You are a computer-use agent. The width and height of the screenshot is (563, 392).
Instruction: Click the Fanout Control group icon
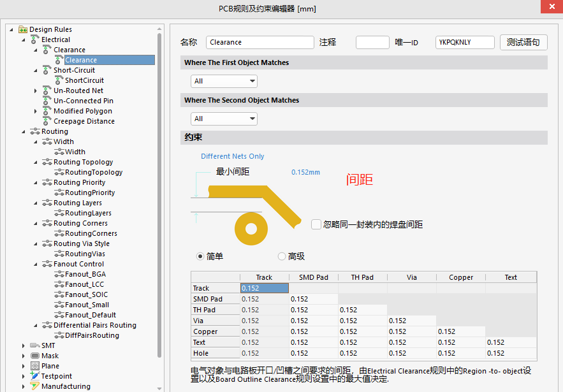47,265
